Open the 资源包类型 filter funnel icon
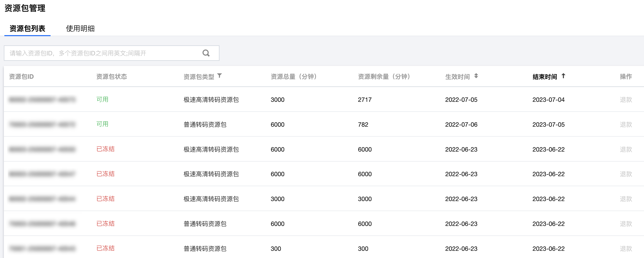644x258 pixels. tap(219, 76)
